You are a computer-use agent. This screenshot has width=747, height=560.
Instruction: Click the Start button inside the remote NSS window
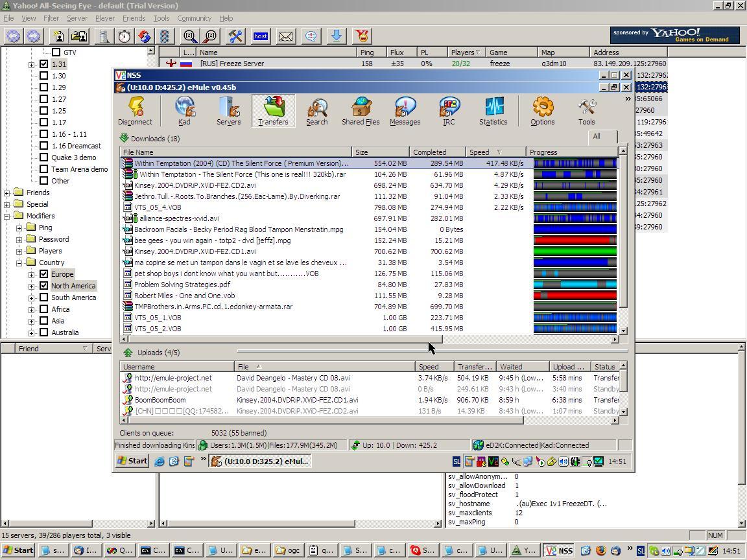tap(132, 461)
